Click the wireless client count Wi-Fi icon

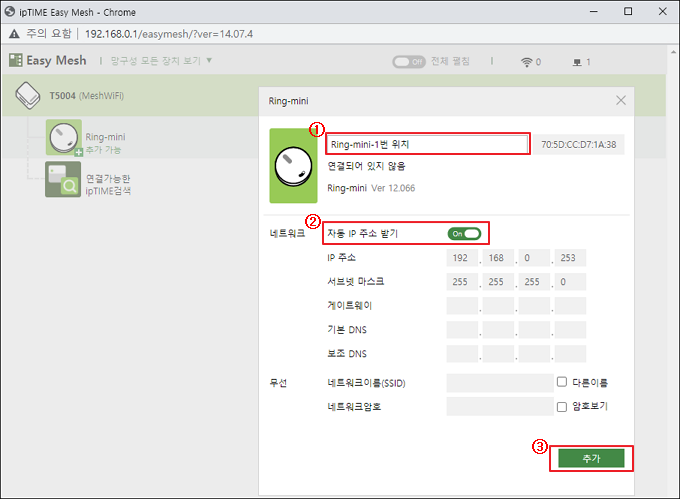point(526,62)
